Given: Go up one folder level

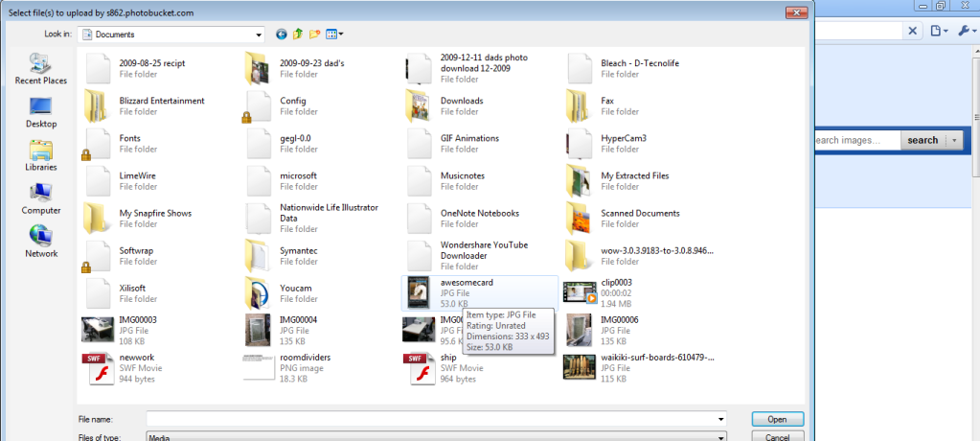Looking at the screenshot, I should click(x=298, y=35).
